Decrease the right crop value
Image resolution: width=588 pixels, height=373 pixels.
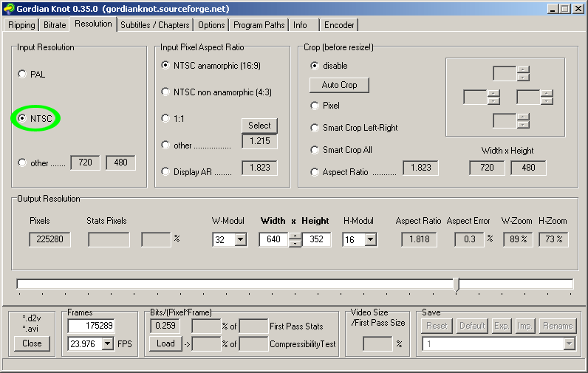[547, 101]
